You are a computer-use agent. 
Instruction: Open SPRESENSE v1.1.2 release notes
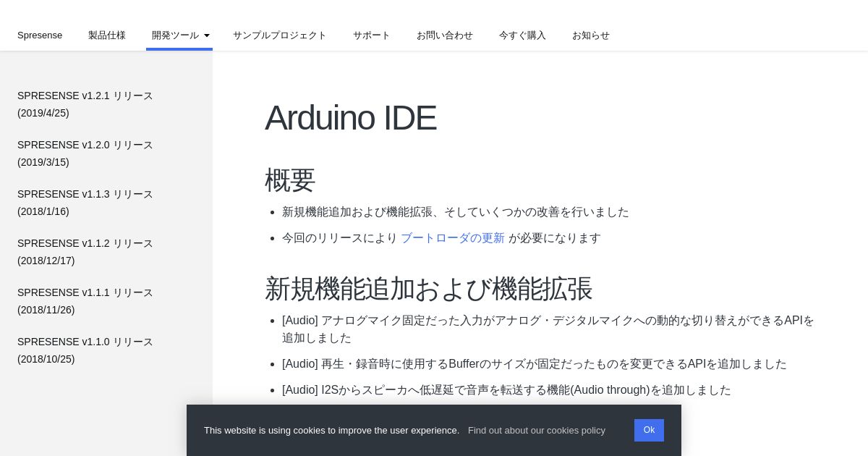click(x=85, y=252)
